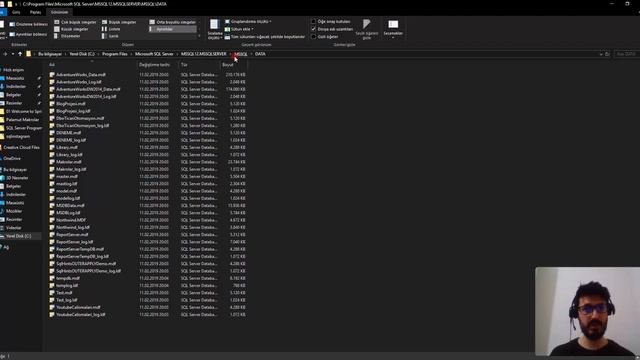
Task: Open Hızlı erişim in sidebar
Action: [13, 70]
